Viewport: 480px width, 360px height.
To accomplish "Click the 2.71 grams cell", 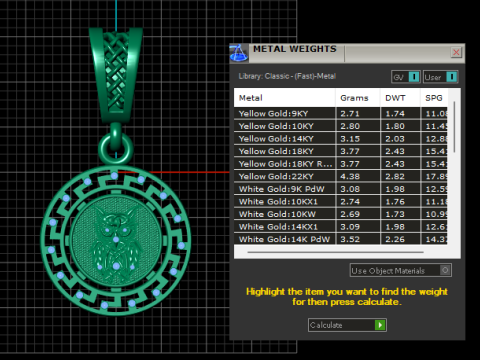I will click(x=358, y=113).
